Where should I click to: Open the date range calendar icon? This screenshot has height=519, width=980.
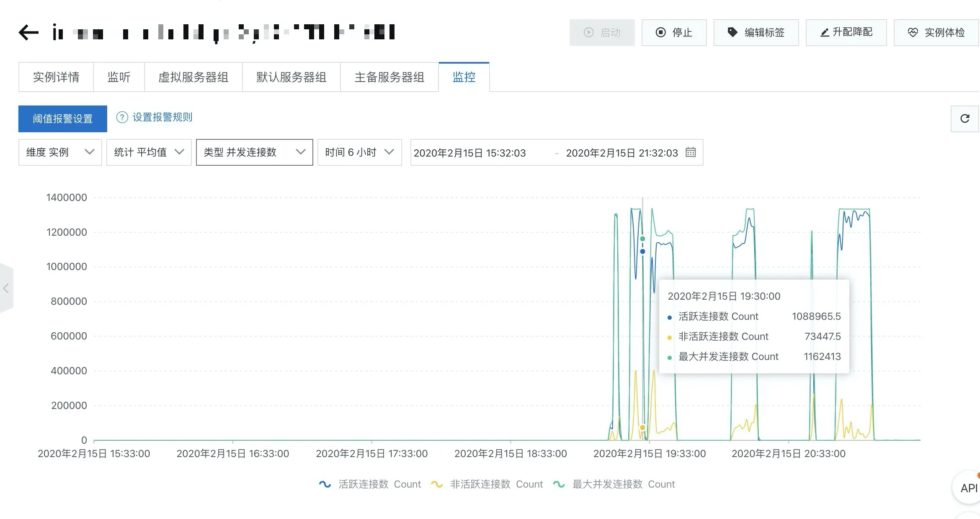[x=691, y=152]
